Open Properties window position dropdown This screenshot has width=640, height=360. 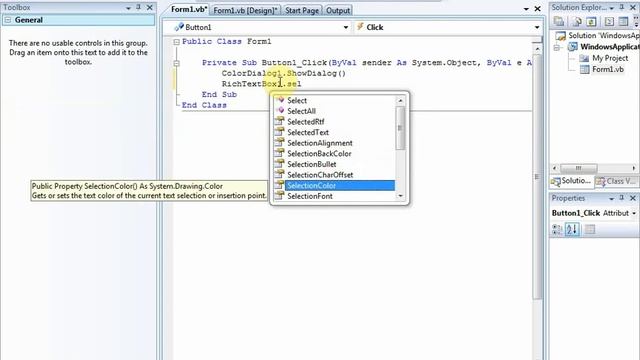[x=611, y=198]
